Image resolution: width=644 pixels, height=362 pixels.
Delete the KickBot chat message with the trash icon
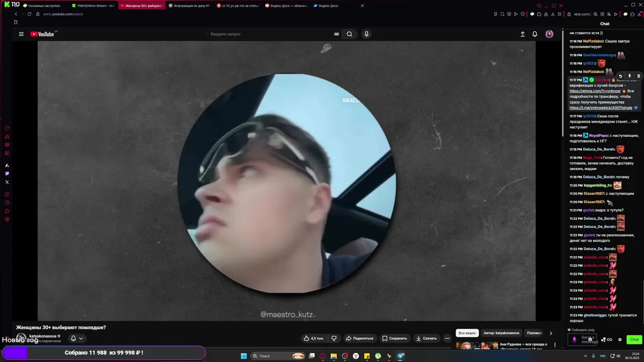[x=638, y=76]
